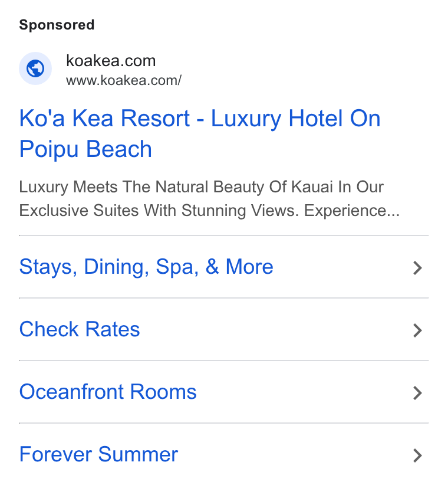The height and width of the screenshot is (485, 448).
Task: Click the ad description about Kauai luxury suites
Action: [209, 199]
